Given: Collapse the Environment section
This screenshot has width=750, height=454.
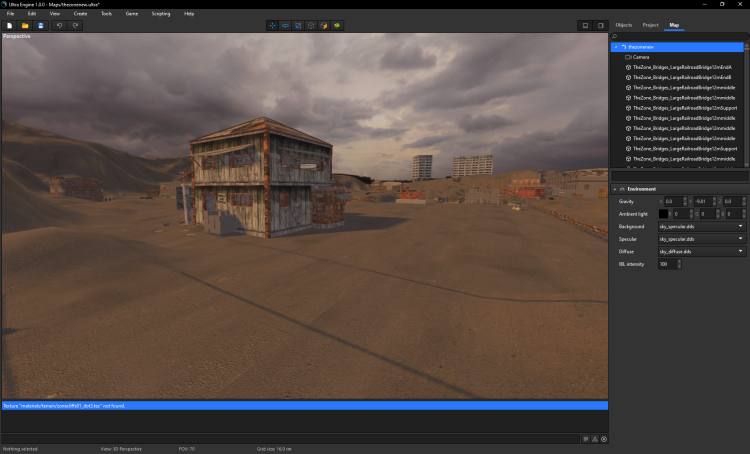Looking at the screenshot, I should (x=616, y=189).
